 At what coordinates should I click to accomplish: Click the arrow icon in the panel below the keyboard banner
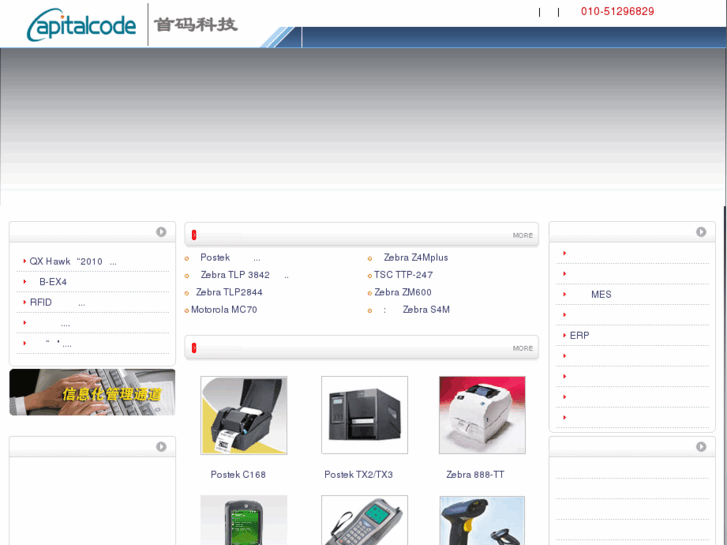pyautogui.click(x=161, y=446)
